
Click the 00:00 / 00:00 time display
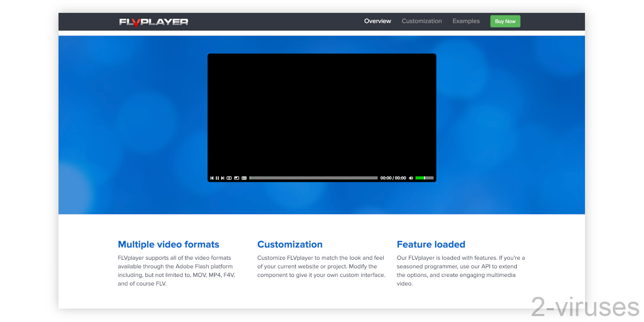(393, 178)
